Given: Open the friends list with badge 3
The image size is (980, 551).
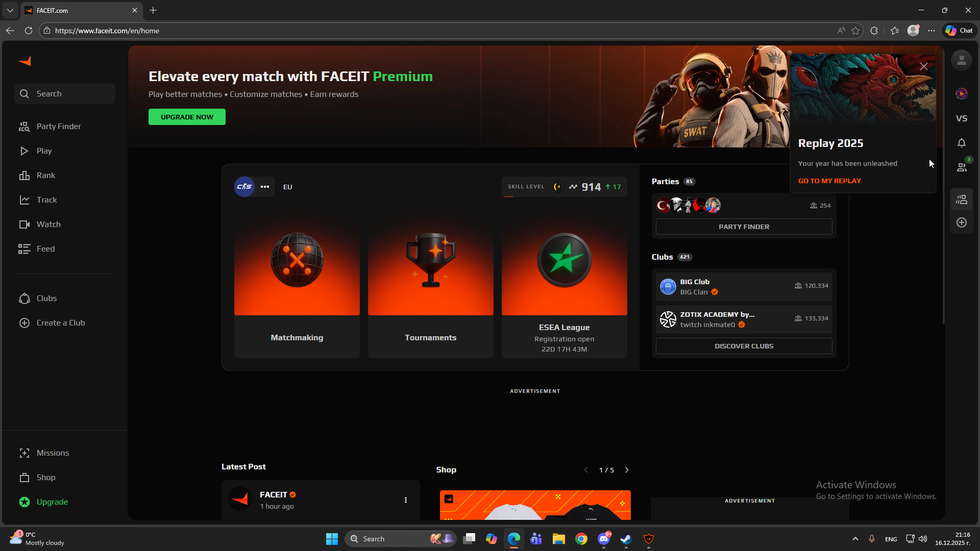Looking at the screenshot, I should 962,167.
